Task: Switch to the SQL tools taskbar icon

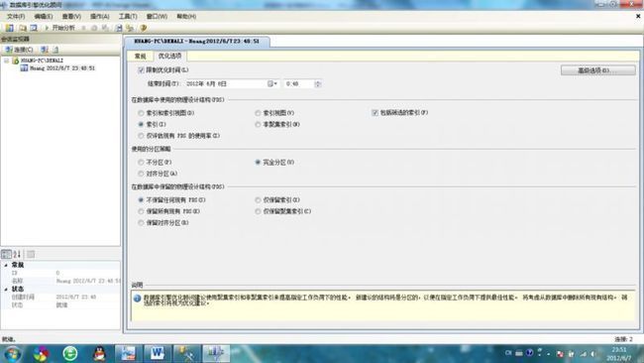Action: pyautogui.click(x=186, y=353)
